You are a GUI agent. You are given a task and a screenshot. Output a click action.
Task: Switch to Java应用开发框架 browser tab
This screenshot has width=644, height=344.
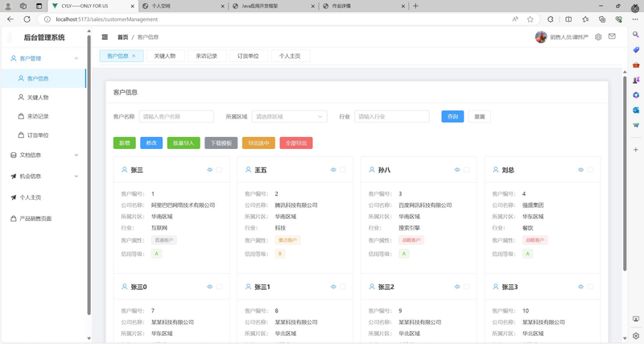pos(273,6)
